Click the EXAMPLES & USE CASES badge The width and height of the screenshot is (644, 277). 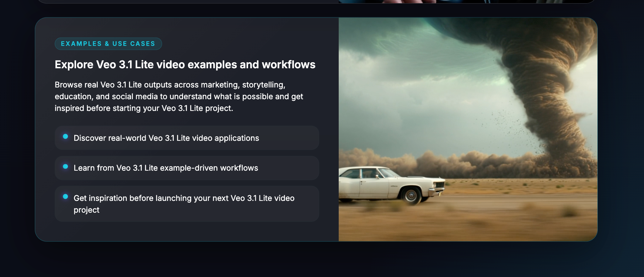[108, 44]
